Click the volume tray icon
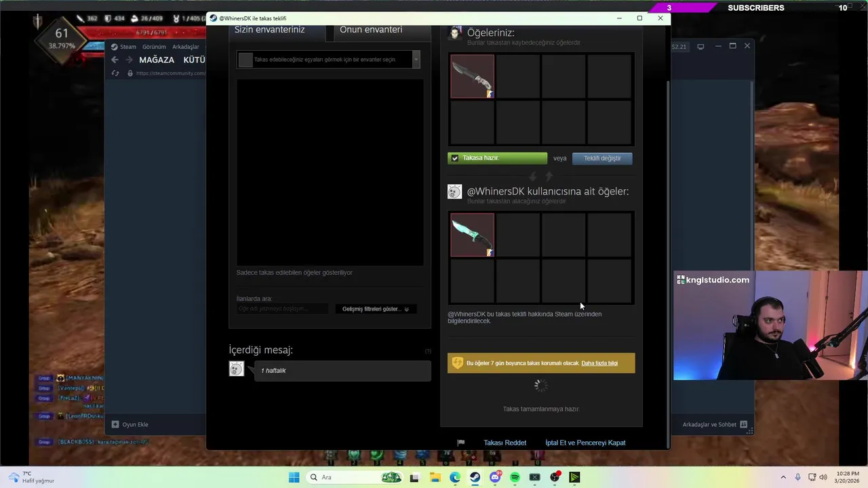 [x=823, y=477]
